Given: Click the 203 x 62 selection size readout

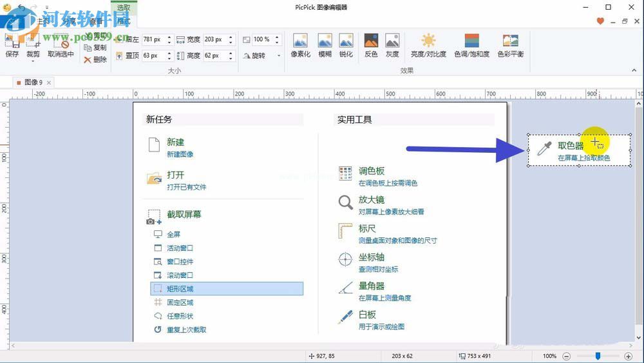Looking at the screenshot, I should click(x=402, y=356).
